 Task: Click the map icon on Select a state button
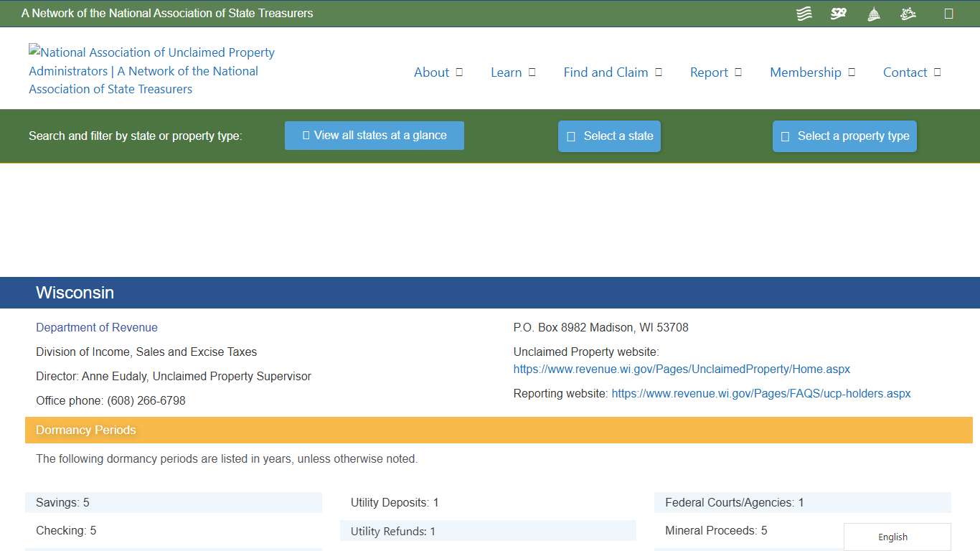tap(570, 136)
